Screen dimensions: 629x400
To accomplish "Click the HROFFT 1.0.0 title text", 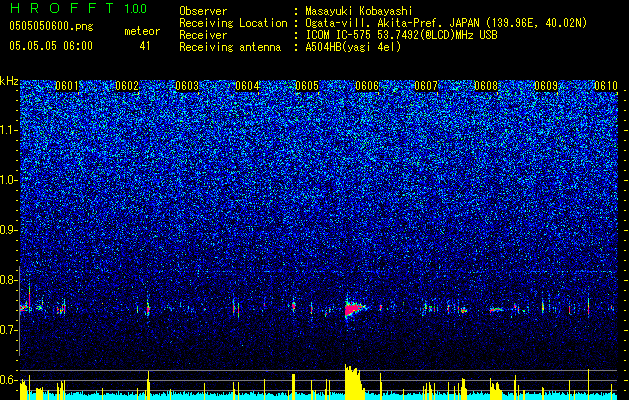I will 78,8.
